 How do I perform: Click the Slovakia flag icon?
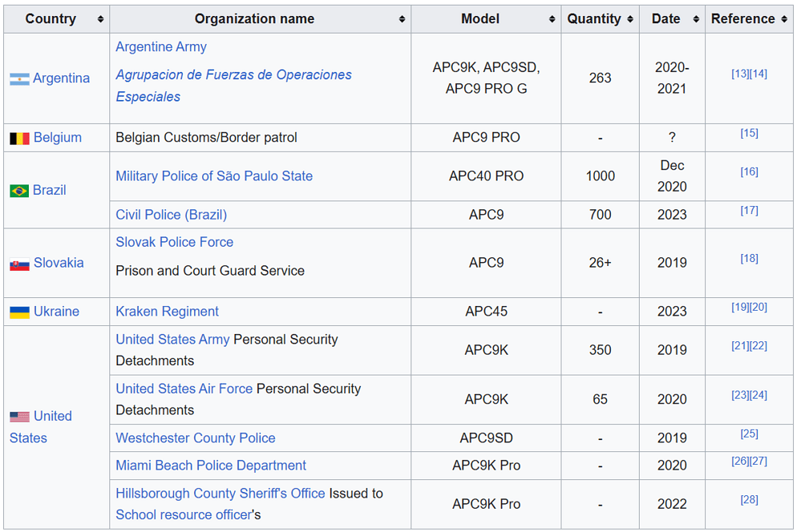pyautogui.click(x=19, y=264)
